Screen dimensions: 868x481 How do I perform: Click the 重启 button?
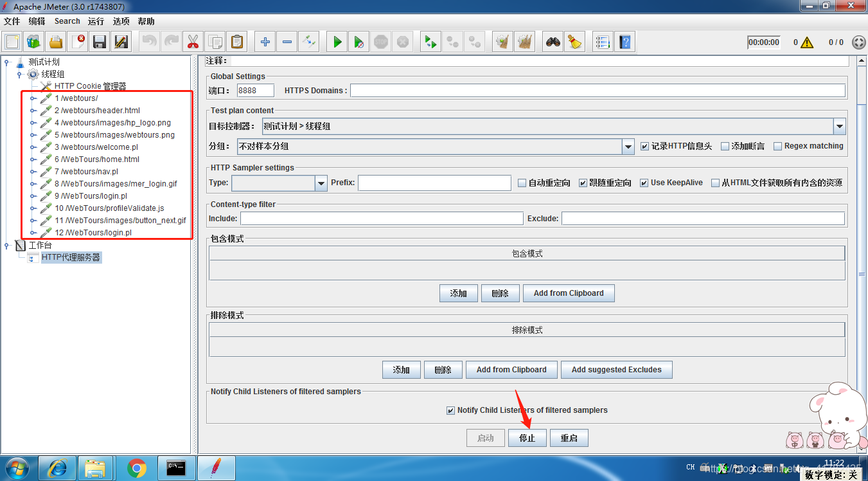point(569,438)
